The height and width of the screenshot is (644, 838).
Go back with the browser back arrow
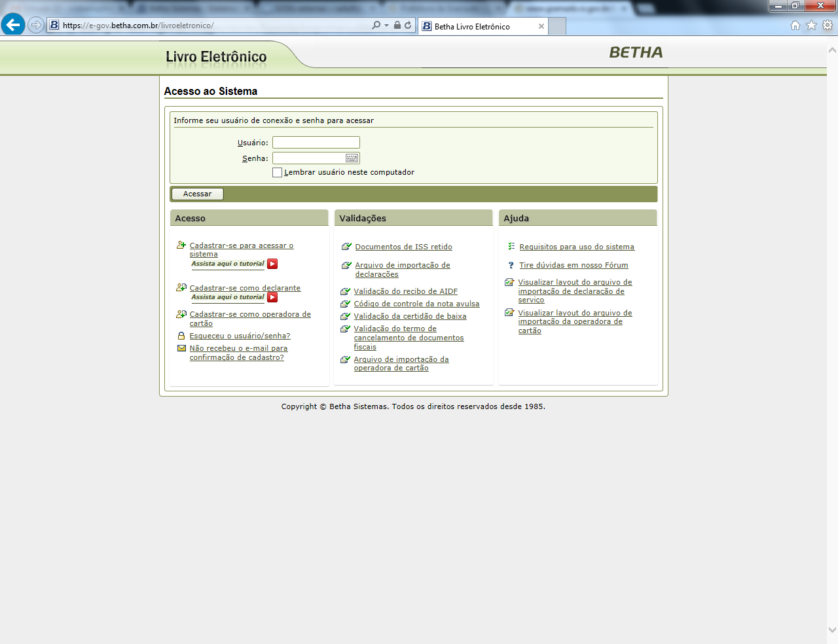tap(13, 25)
